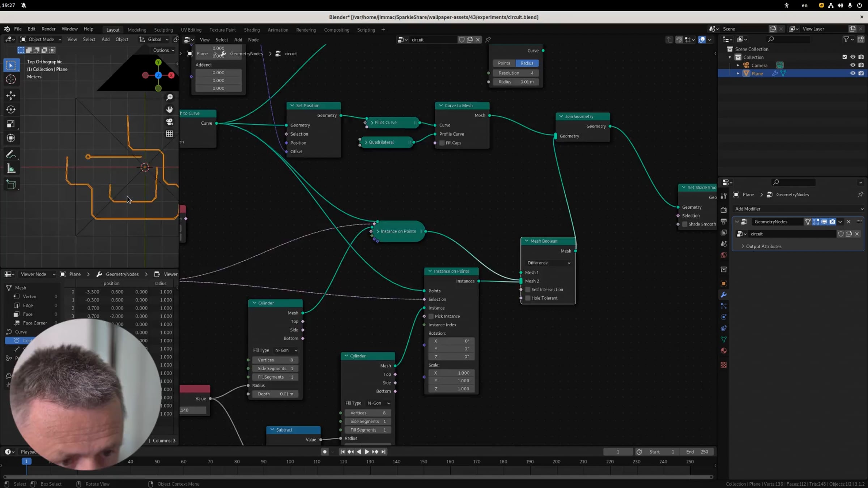Open the Modifier properties wrench tab
Screen dimensions: 868x488
tap(724, 295)
